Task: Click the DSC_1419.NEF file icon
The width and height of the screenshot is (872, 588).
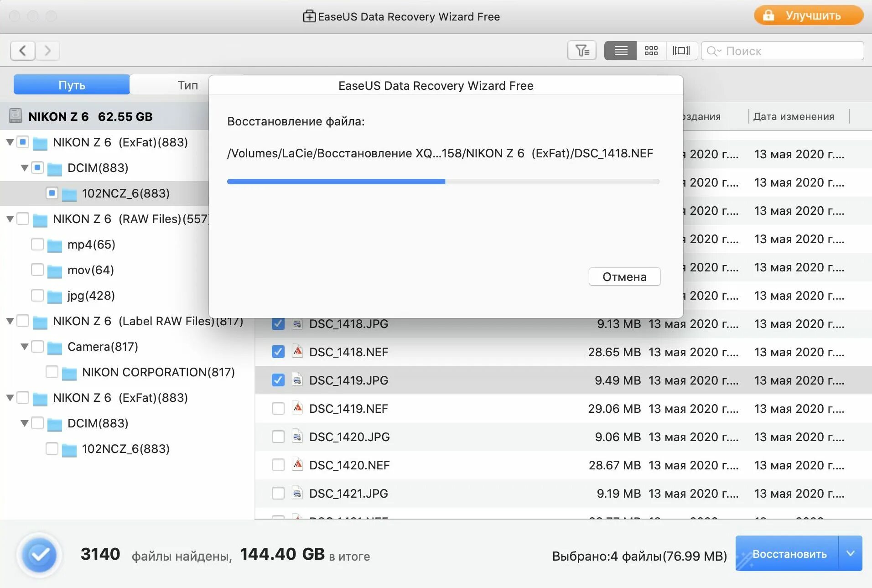Action: [x=297, y=408]
